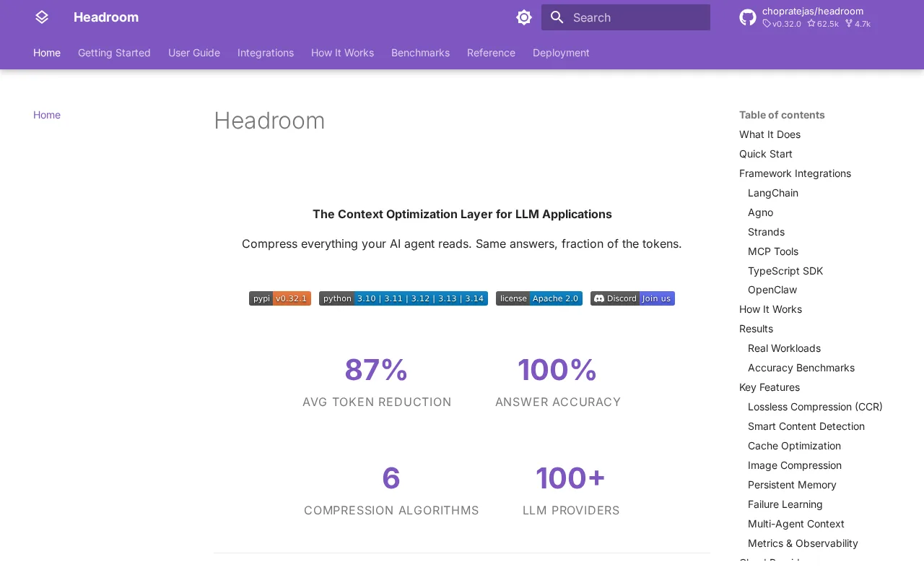
Task: Open the Benchmarks tab
Action: tap(420, 53)
